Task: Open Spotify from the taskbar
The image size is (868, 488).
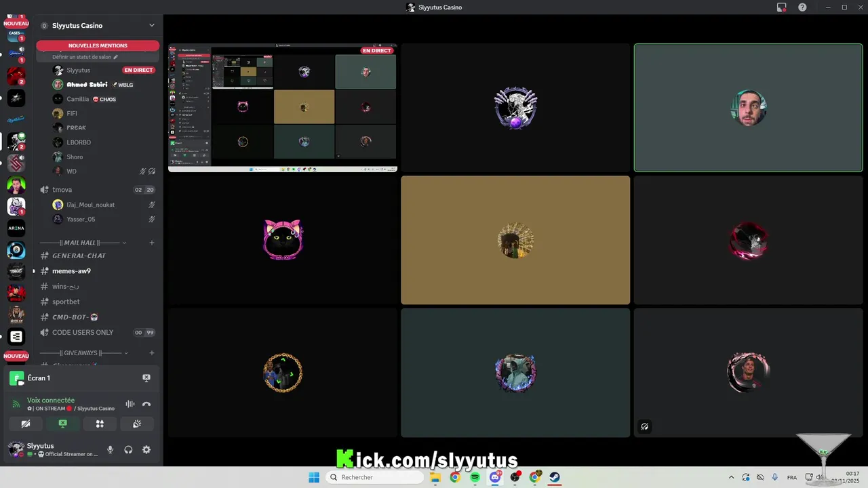Action: (475, 477)
